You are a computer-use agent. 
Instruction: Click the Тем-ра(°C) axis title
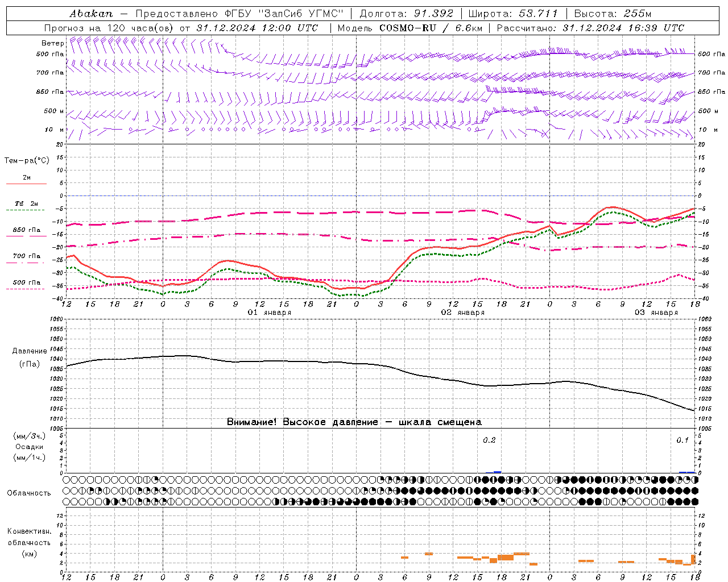(27, 160)
